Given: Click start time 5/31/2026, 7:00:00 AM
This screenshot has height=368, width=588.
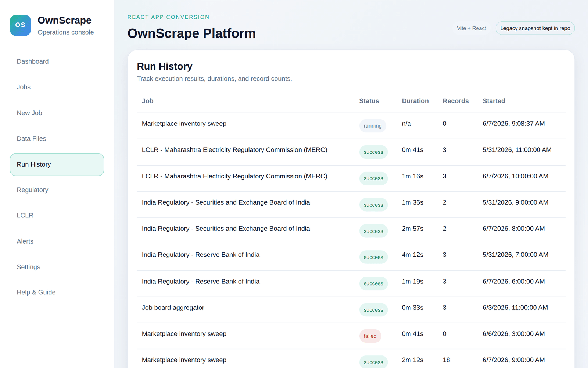Looking at the screenshot, I should pos(516,255).
